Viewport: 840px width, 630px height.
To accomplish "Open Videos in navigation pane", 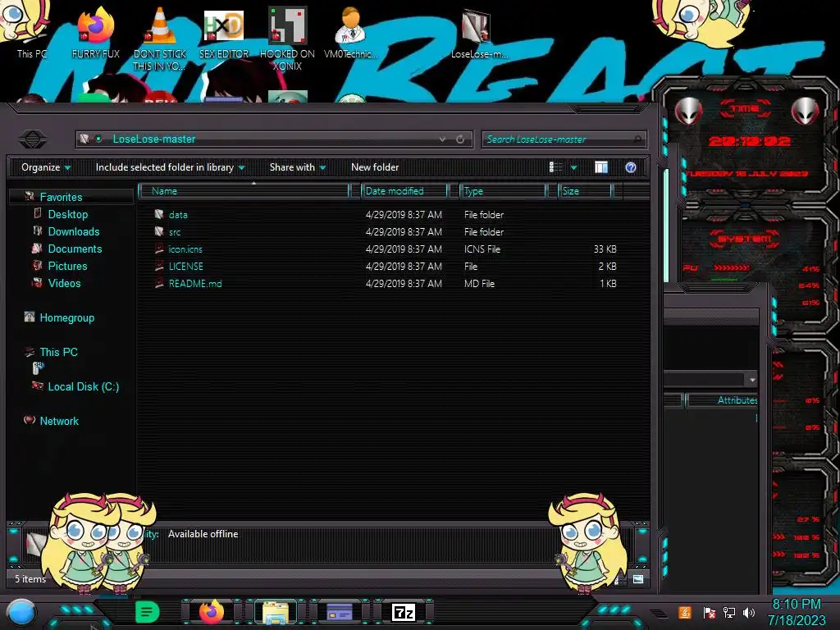I will pos(64,283).
